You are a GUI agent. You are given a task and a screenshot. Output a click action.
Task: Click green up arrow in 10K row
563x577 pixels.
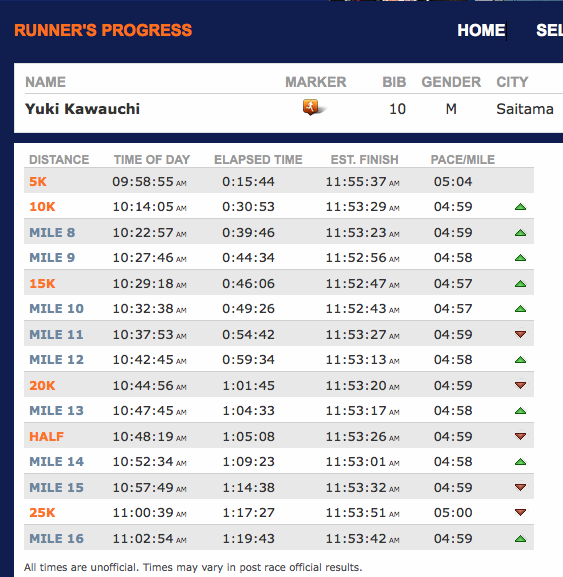tap(520, 207)
